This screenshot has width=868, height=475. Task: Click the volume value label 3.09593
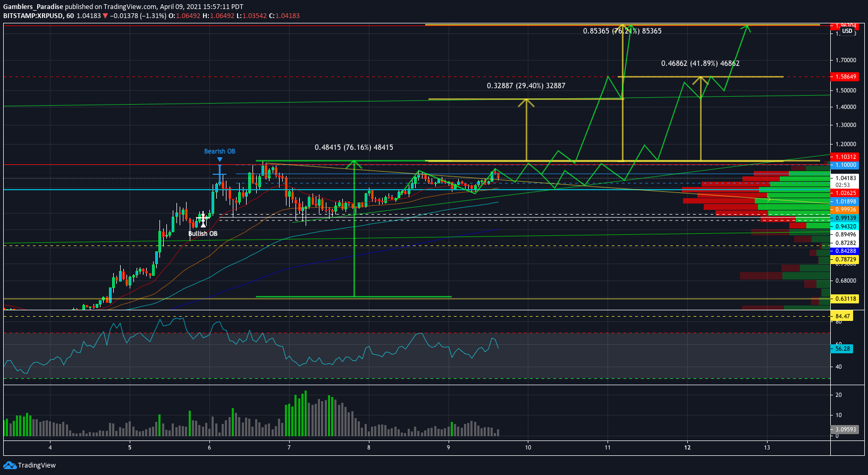[845, 429]
